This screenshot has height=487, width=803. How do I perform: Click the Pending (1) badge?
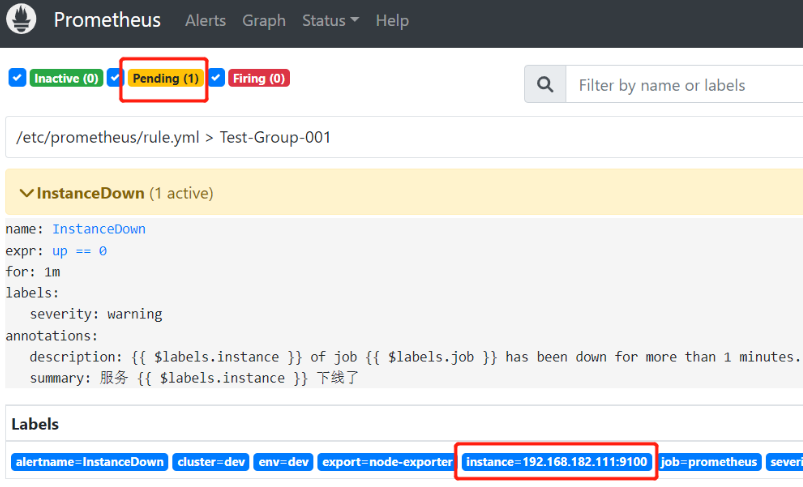pos(165,78)
